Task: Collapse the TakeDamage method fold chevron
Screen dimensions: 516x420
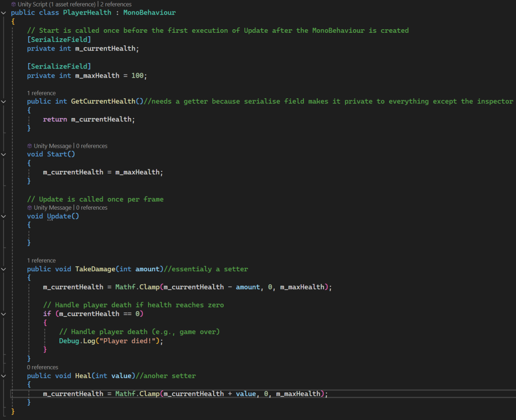Action: pyautogui.click(x=4, y=269)
